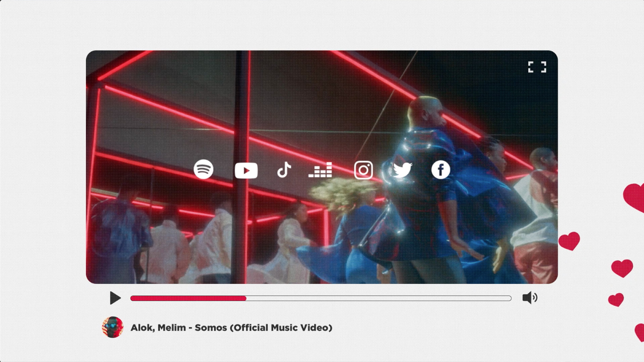
Task: Click the video frame with dancers
Action: tap(322, 167)
